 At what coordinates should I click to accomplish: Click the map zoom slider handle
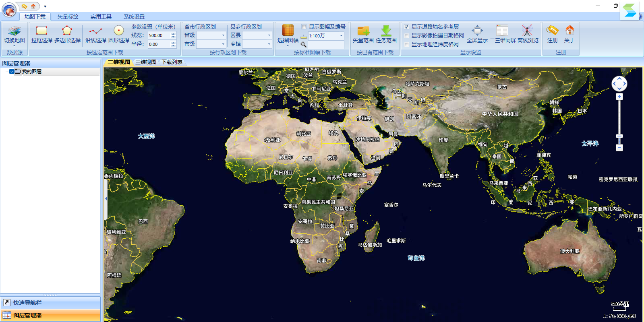click(619, 136)
